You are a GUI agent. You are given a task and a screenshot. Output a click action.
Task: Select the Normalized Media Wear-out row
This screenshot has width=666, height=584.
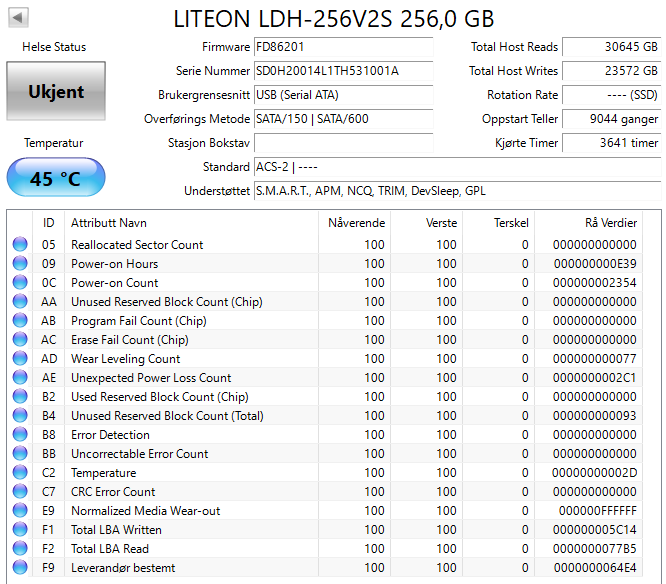(x=326, y=511)
